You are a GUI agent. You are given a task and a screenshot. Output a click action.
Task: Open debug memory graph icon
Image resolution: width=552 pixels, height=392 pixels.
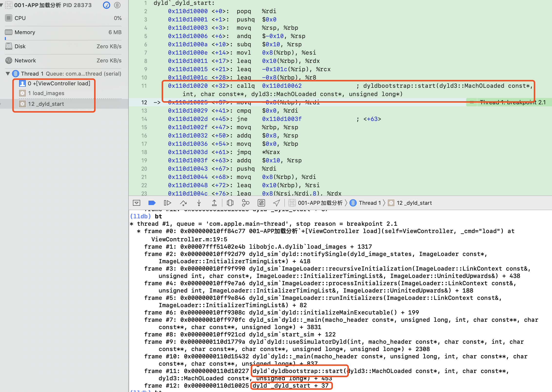click(x=246, y=203)
